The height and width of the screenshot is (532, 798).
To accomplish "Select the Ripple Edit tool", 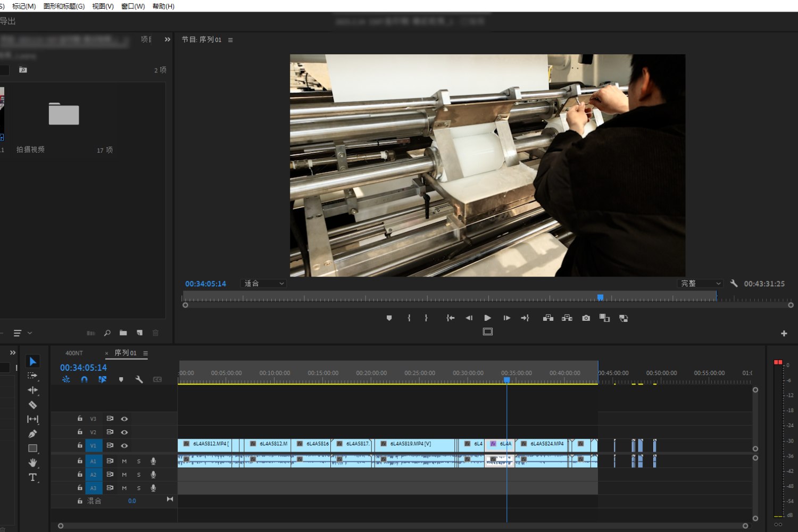I will [x=32, y=390].
